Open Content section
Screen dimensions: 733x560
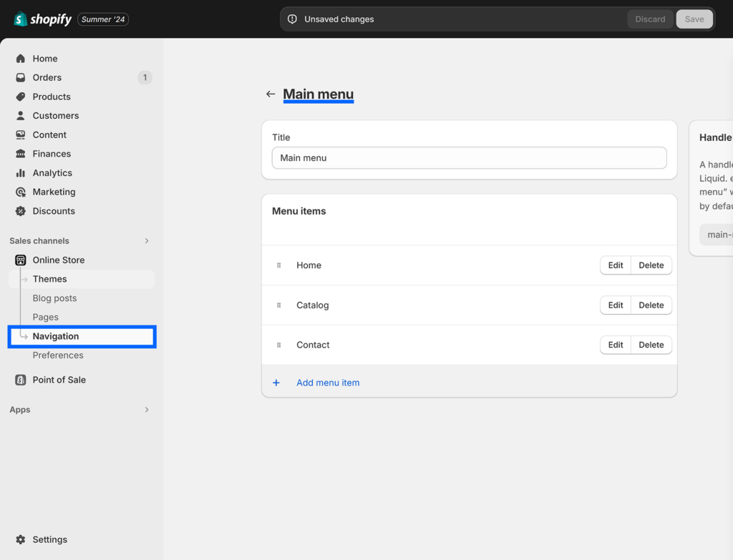coord(49,134)
